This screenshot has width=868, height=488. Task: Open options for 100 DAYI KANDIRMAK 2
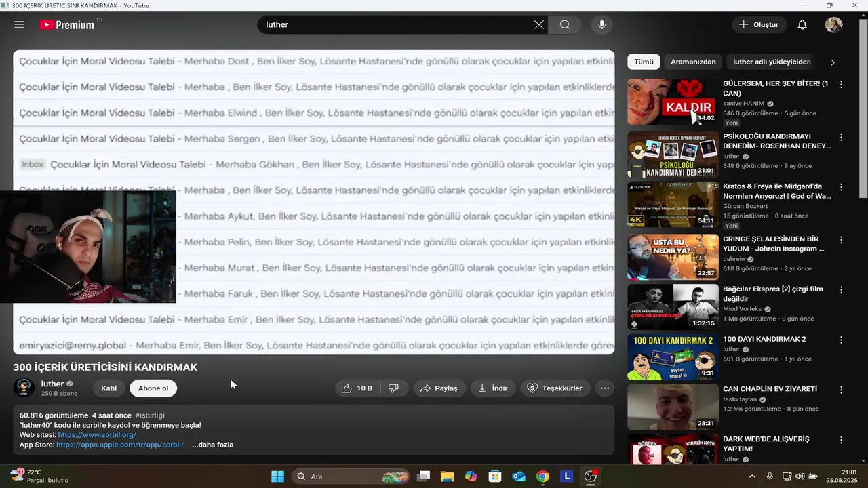click(842, 340)
